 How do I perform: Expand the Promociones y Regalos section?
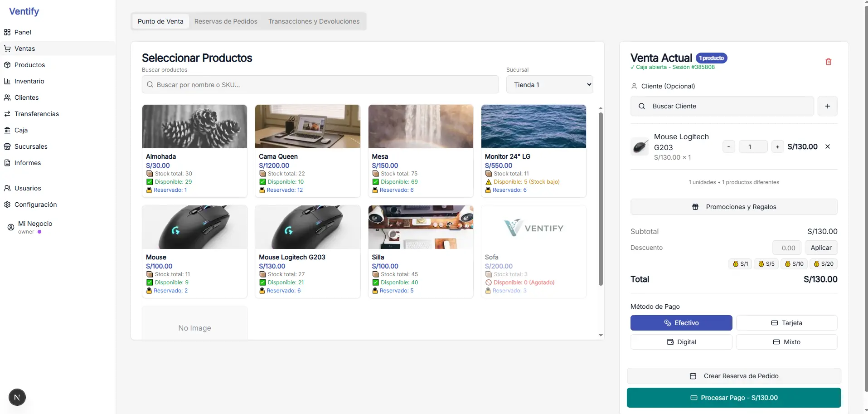(733, 207)
